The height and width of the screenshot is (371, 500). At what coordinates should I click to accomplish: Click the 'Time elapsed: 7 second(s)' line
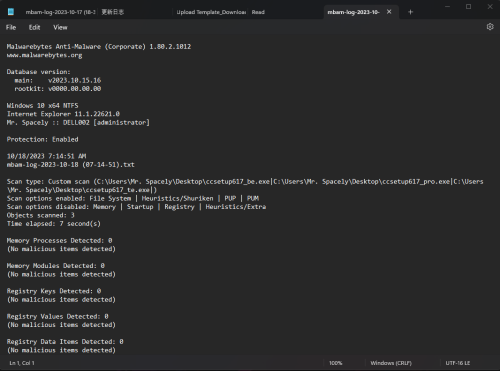click(x=53, y=224)
